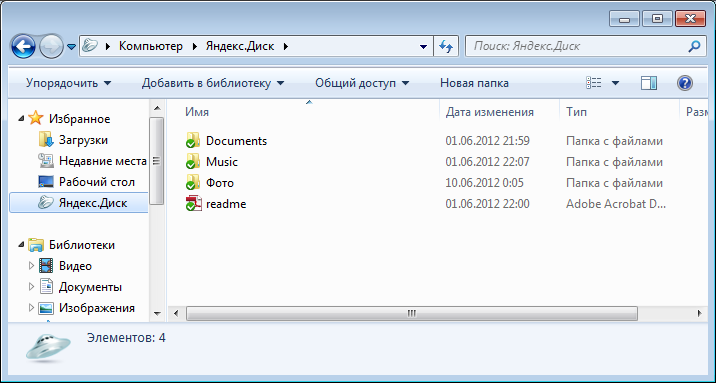The width and height of the screenshot is (716, 383).
Task: Click the refresh icon beside address bar
Action: 446,46
